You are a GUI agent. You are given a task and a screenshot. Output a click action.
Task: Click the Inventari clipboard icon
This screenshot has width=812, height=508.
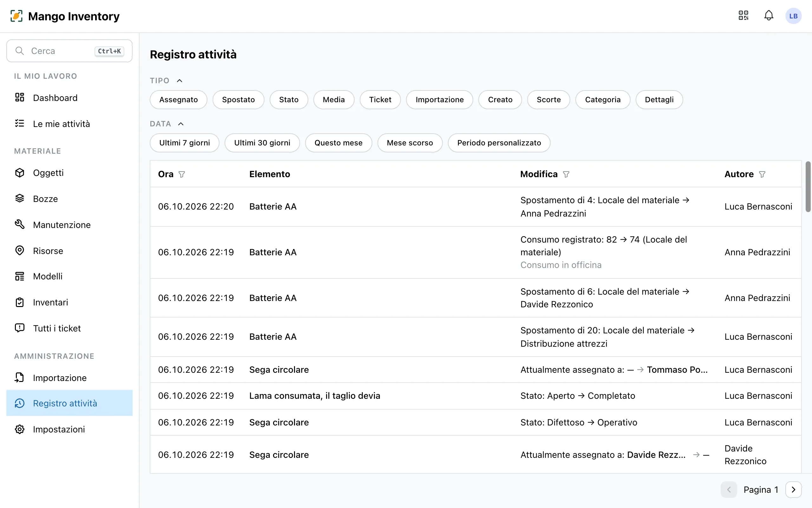coord(20,302)
